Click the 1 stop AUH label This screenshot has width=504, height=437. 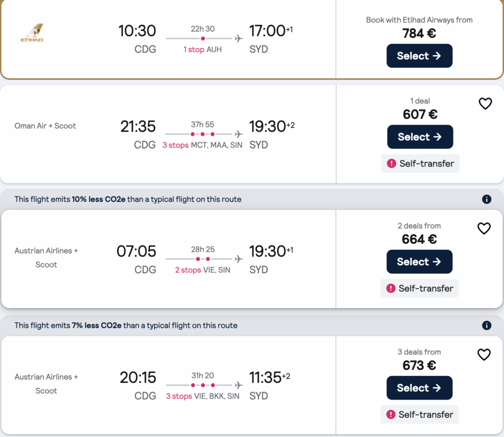(202, 50)
